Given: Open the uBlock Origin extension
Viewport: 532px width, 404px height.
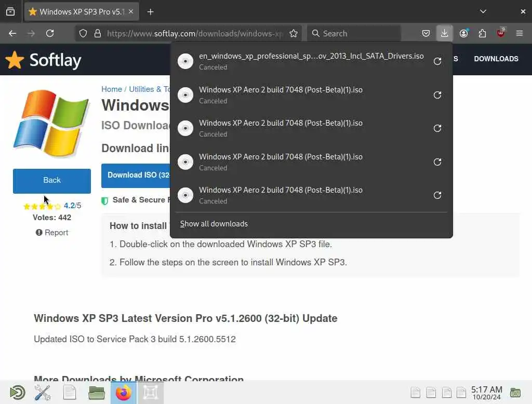Looking at the screenshot, I should pyautogui.click(x=501, y=33).
